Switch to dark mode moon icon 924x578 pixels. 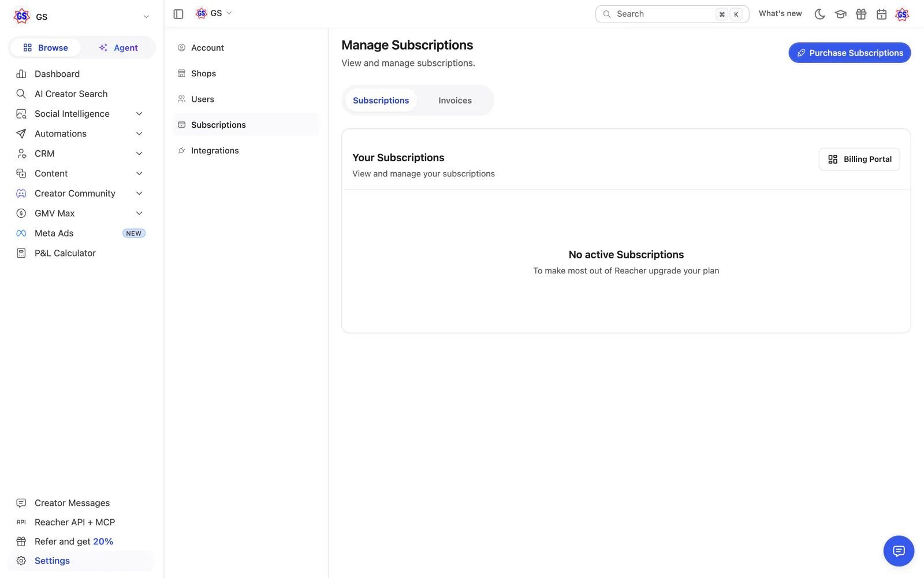[x=819, y=14]
